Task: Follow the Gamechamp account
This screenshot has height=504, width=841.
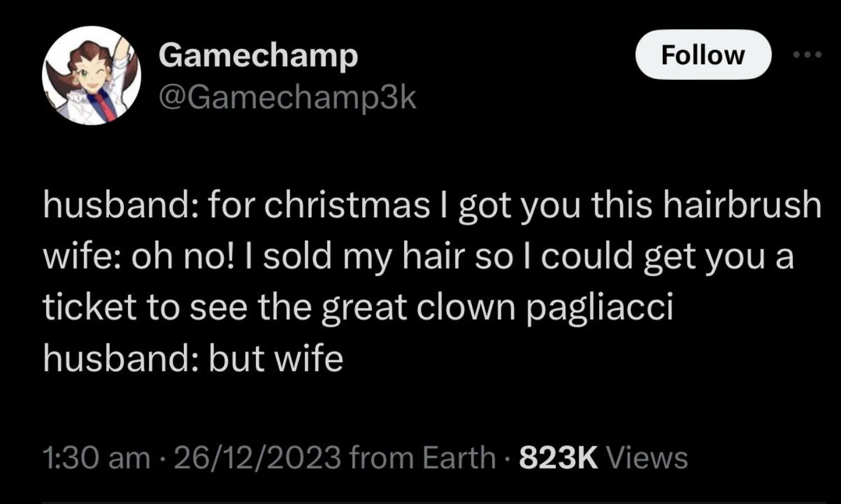Action: tap(703, 55)
